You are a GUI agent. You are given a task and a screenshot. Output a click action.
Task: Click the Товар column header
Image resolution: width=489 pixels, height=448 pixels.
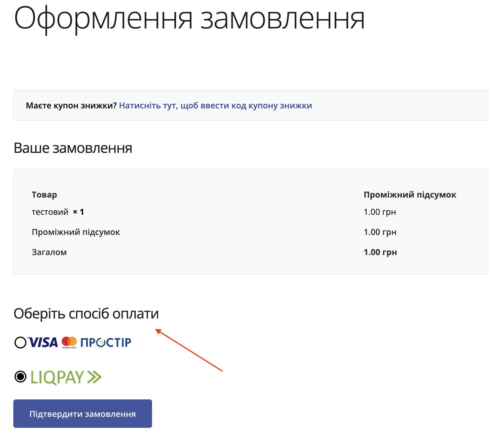(44, 195)
